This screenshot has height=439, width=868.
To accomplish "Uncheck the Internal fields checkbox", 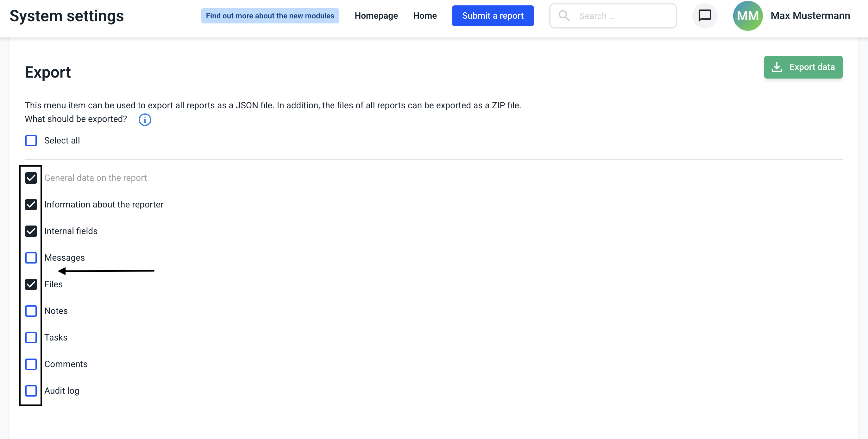I will pyautogui.click(x=31, y=231).
